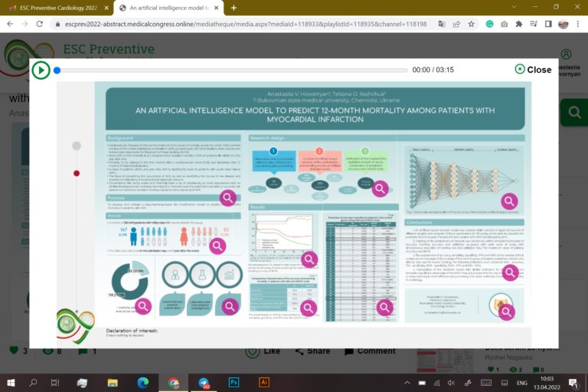
Task: Zoom into the Research design flowchart magnifier
Action: click(380, 188)
